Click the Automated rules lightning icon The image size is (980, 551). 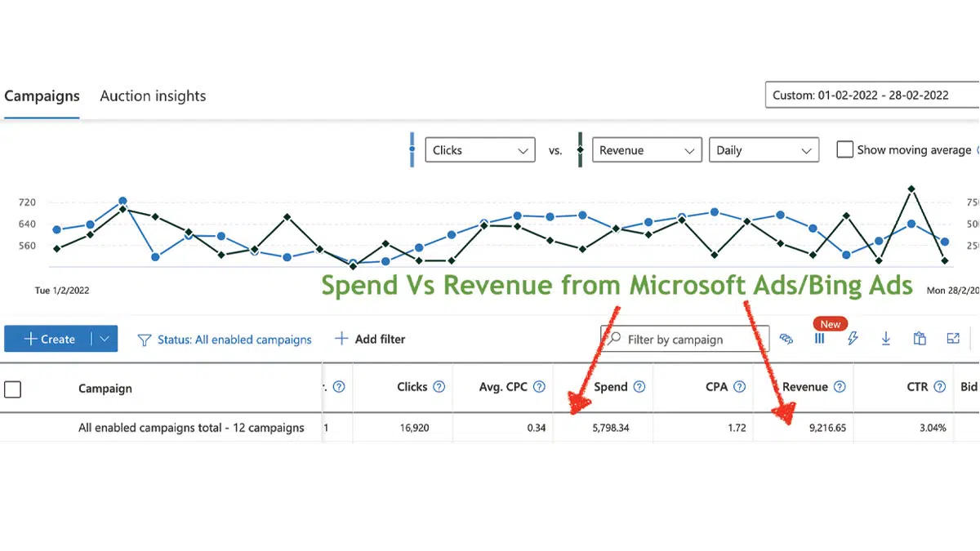click(x=853, y=338)
